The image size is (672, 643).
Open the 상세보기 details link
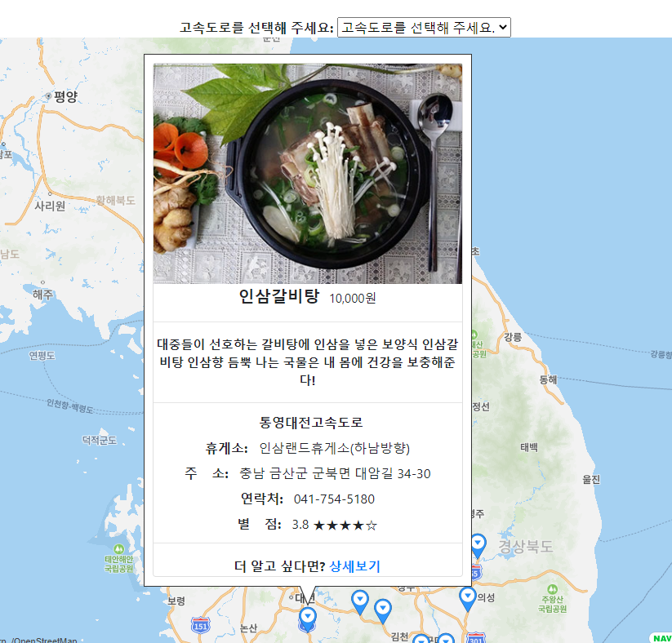(354, 566)
